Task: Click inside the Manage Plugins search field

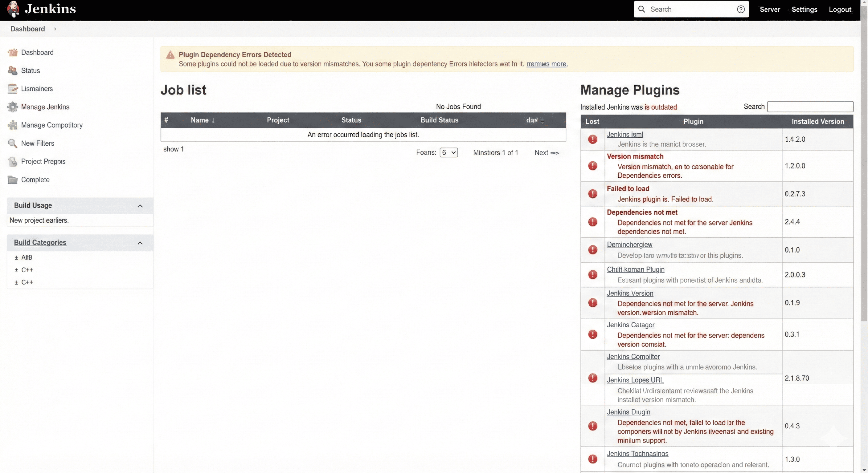Action: coord(810,106)
